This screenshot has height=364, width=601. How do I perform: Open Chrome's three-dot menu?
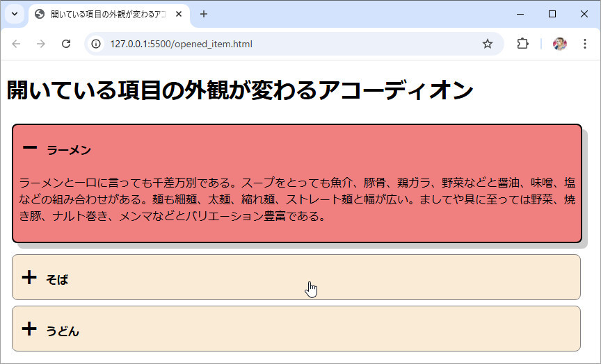point(584,44)
